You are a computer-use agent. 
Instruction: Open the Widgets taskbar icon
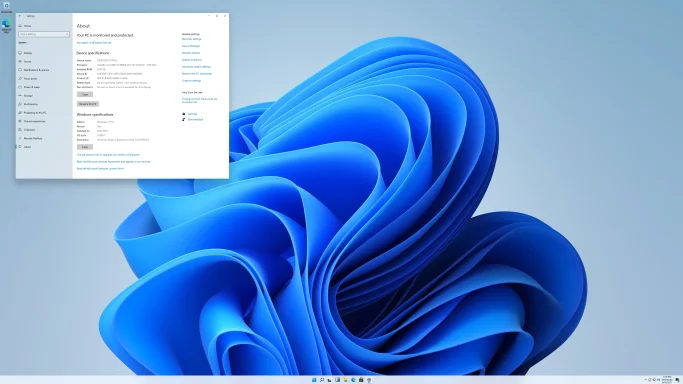(x=337, y=380)
